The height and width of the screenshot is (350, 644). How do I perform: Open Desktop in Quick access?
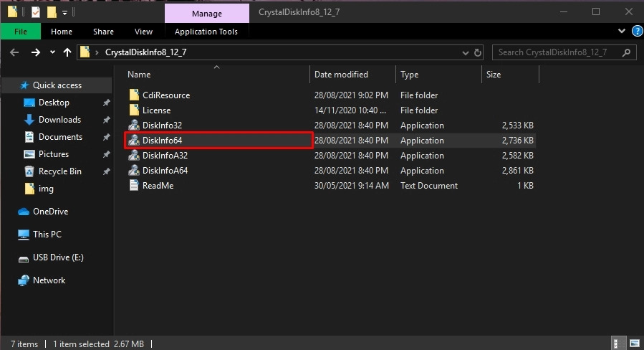54,103
